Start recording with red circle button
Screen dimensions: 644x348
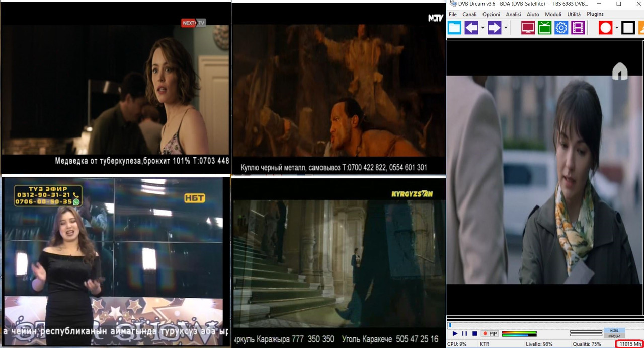tap(605, 28)
